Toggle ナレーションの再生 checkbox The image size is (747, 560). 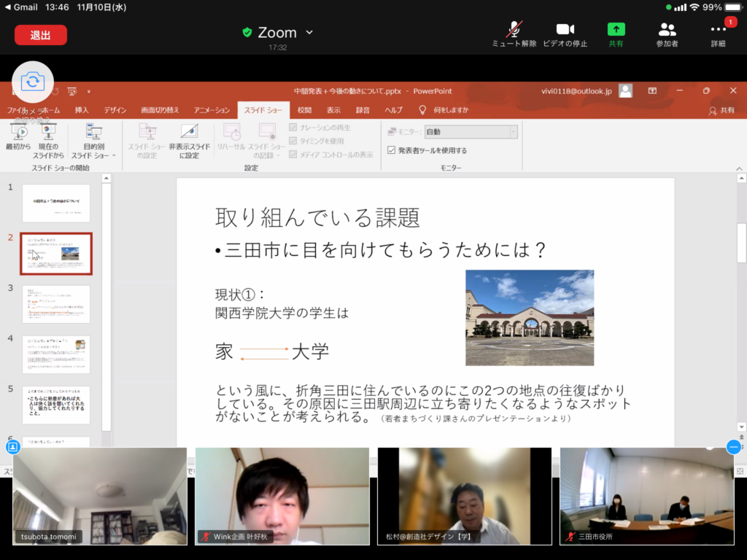[293, 128]
